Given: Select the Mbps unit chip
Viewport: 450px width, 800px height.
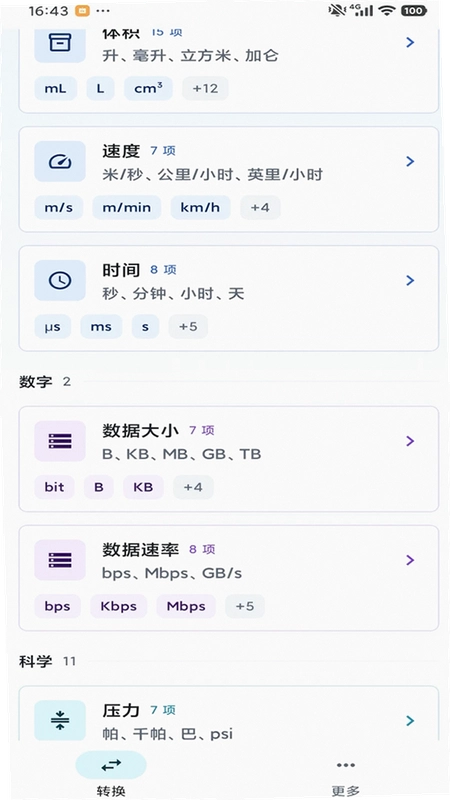Looking at the screenshot, I should click(x=186, y=606).
